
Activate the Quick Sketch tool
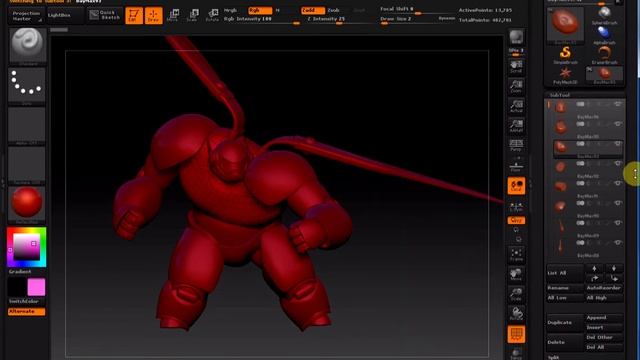(105, 15)
